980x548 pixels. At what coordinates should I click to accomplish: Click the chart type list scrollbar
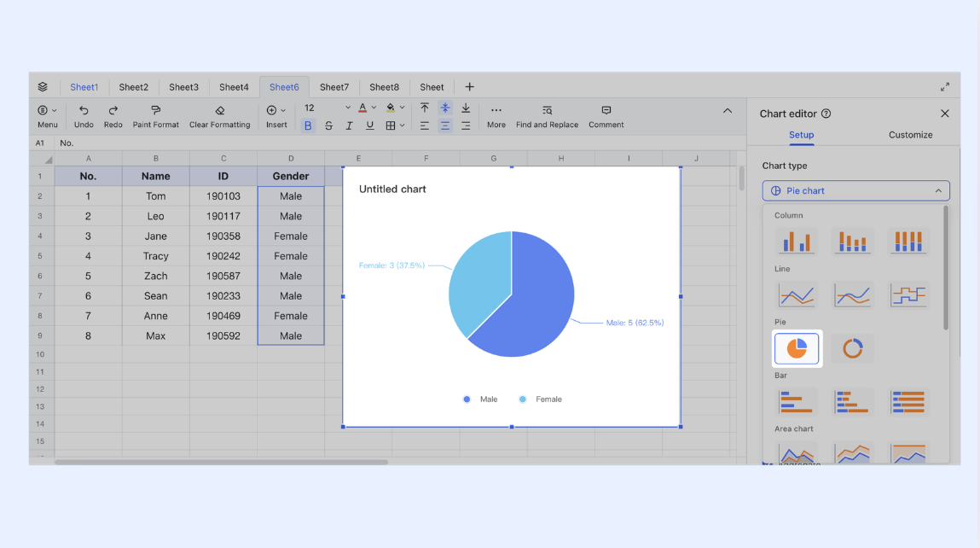(x=946, y=268)
